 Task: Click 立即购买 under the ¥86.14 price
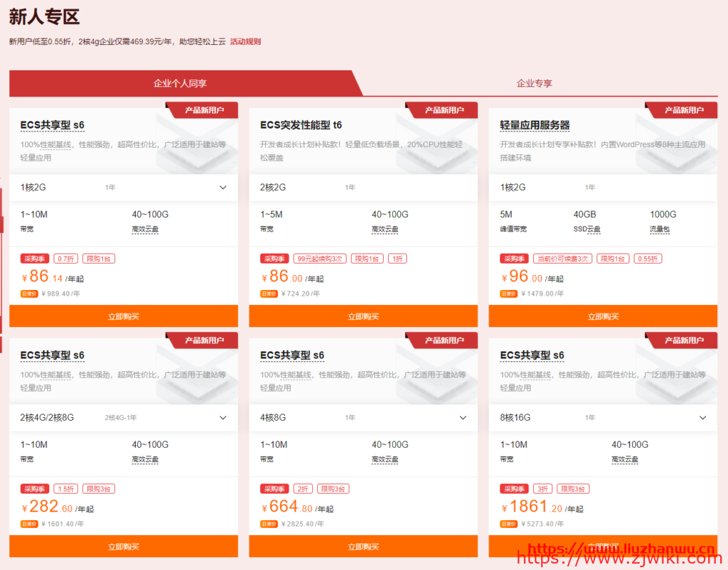(x=124, y=316)
